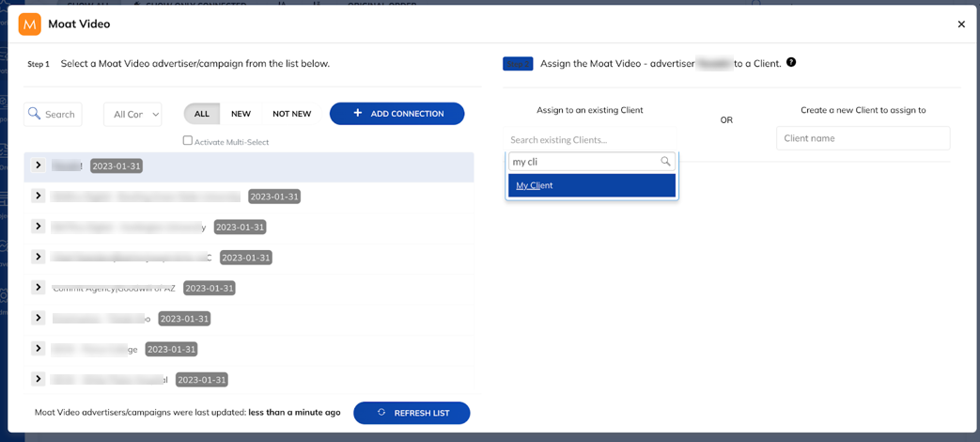The height and width of the screenshot is (442, 980).
Task: Click the plus icon on Add Connection
Action: click(x=357, y=113)
